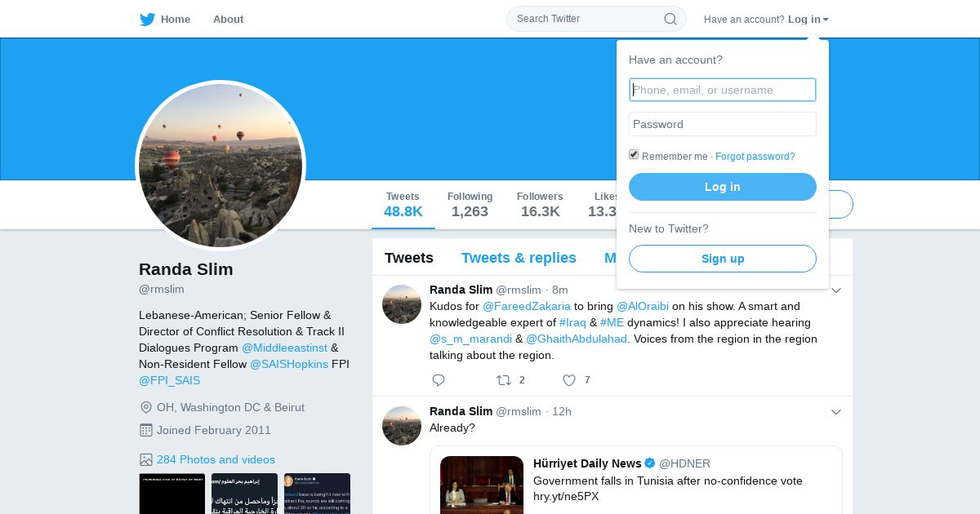Open the third media thumbnail
This screenshot has height=514, width=980.
point(318,494)
